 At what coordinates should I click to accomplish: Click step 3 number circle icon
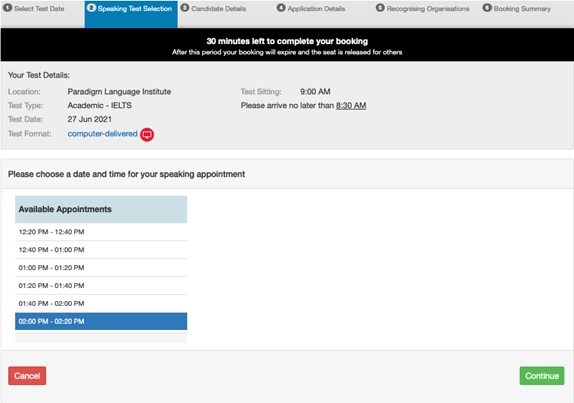(x=185, y=8)
